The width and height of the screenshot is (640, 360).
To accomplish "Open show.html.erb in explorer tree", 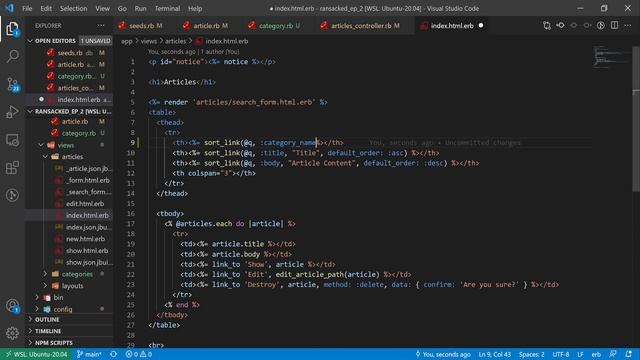I will tap(87, 251).
